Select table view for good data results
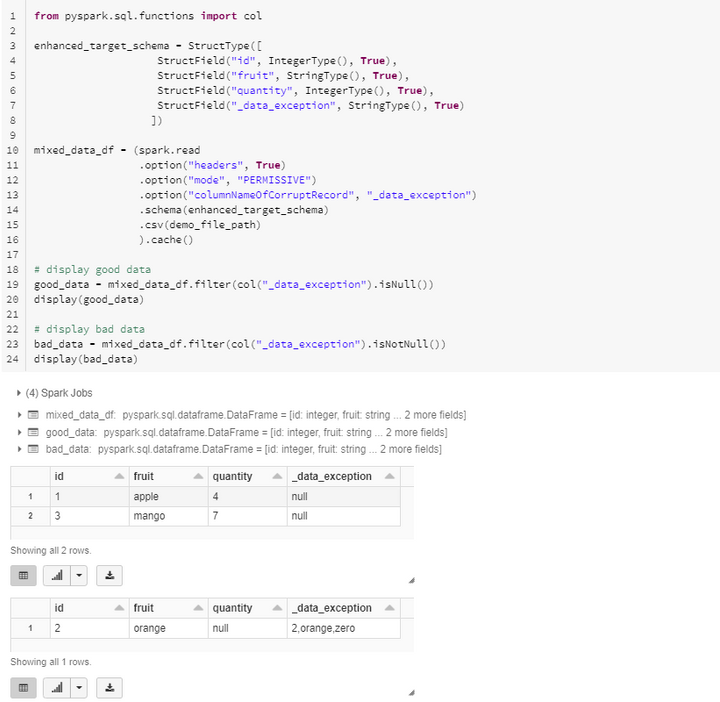 click(x=23, y=576)
